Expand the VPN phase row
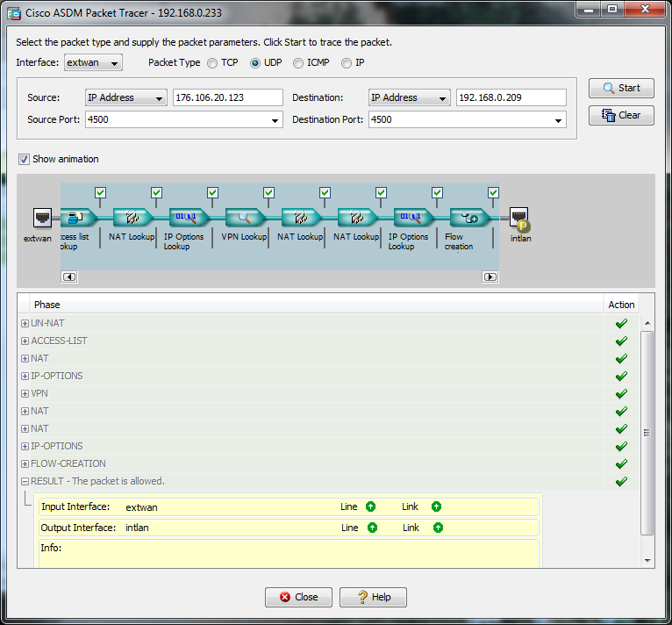Image resolution: width=672 pixels, height=625 pixels. coord(25,394)
